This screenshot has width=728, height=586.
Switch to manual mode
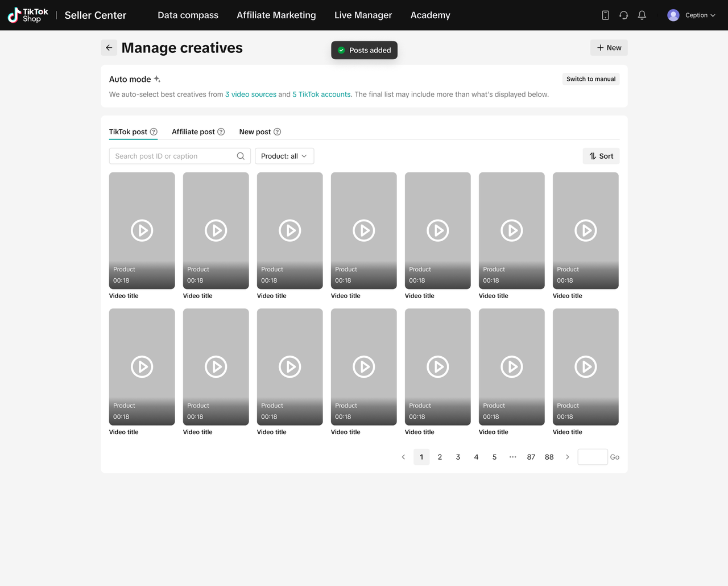590,79
